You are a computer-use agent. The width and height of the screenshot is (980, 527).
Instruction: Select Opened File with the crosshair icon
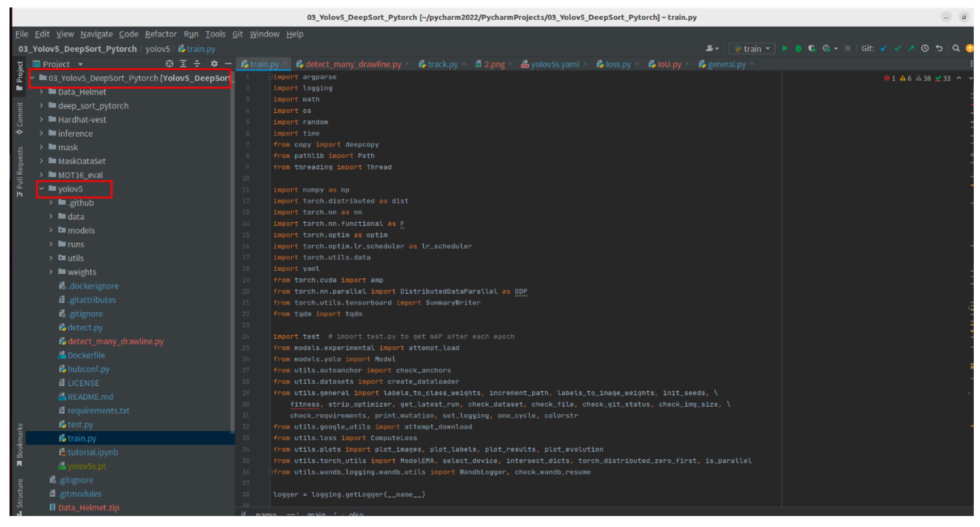coord(169,64)
